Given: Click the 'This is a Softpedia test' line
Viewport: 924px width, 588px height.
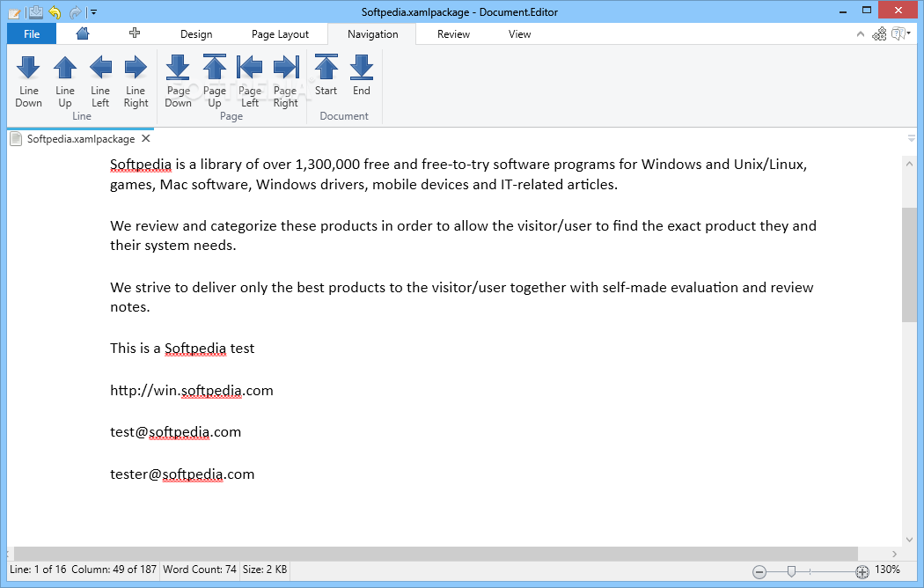Looking at the screenshot, I should coord(182,349).
